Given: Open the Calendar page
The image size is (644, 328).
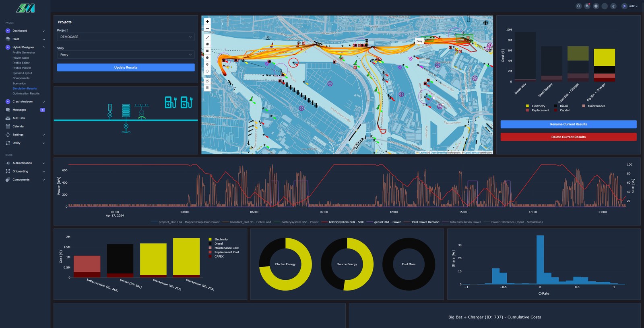Looking at the screenshot, I should coord(19,127).
